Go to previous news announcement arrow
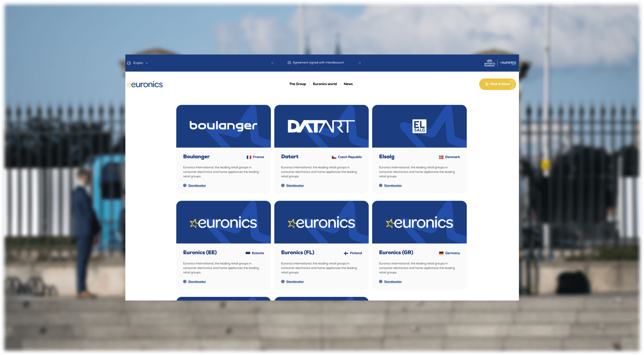 click(273, 63)
